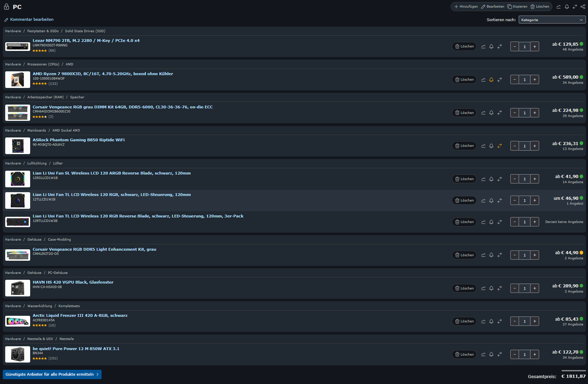The width and height of the screenshot is (588, 384).
Task: Increase quantity of Corsair Light Enhancement Kit
Action: [x=535, y=255]
